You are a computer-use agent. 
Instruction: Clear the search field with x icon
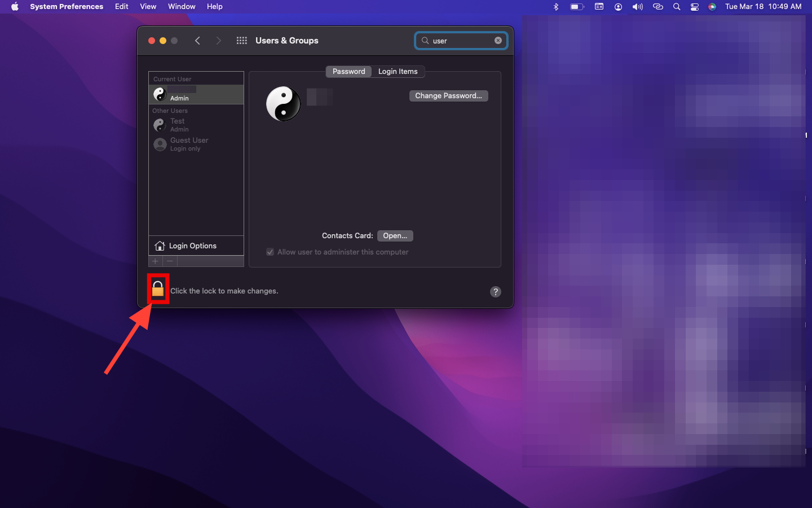(498, 41)
